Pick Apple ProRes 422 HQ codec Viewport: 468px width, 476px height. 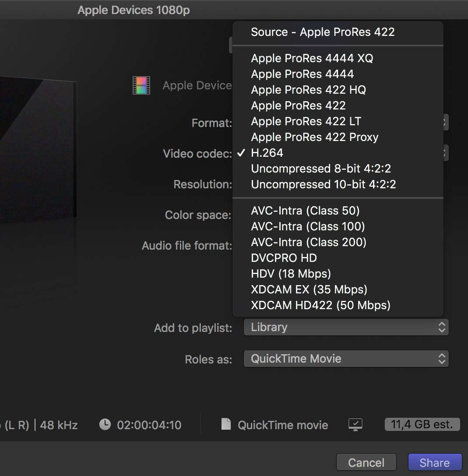pos(338,90)
